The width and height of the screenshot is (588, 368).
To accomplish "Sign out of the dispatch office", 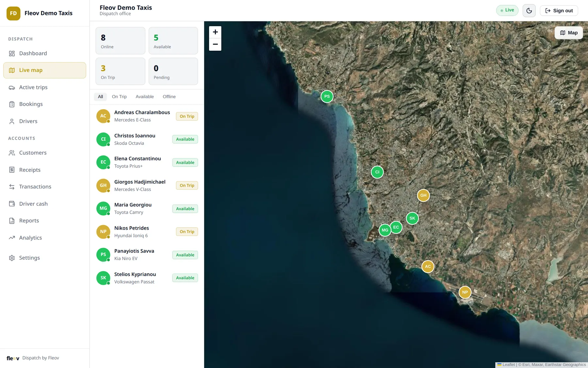I will pos(559,10).
